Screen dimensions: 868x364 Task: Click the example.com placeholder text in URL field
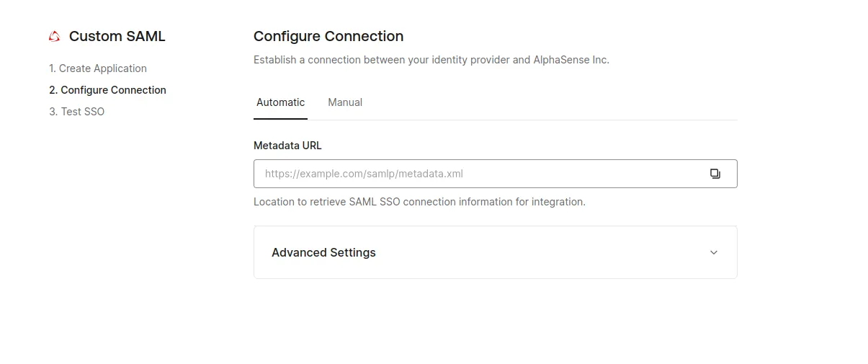click(x=364, y=174)
